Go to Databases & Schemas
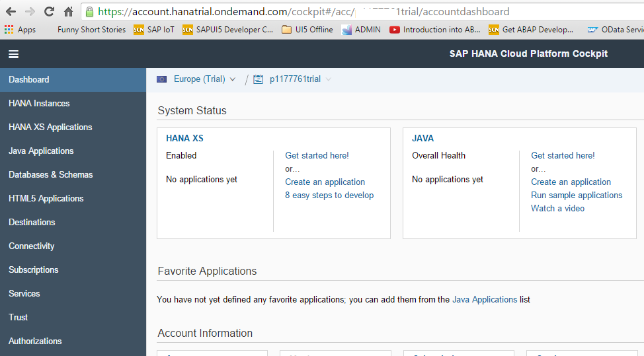This screenshot has width=644, height=356. click(x=50, y=174)
